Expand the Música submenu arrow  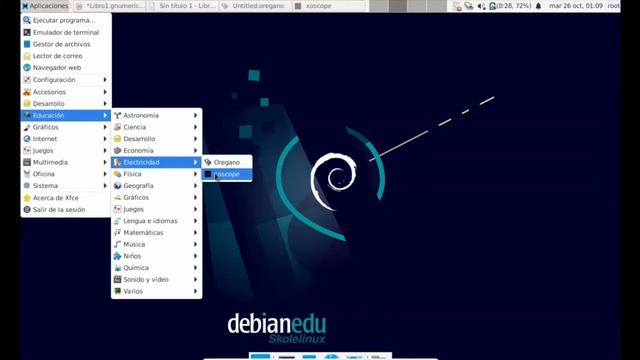pos(196,244)
